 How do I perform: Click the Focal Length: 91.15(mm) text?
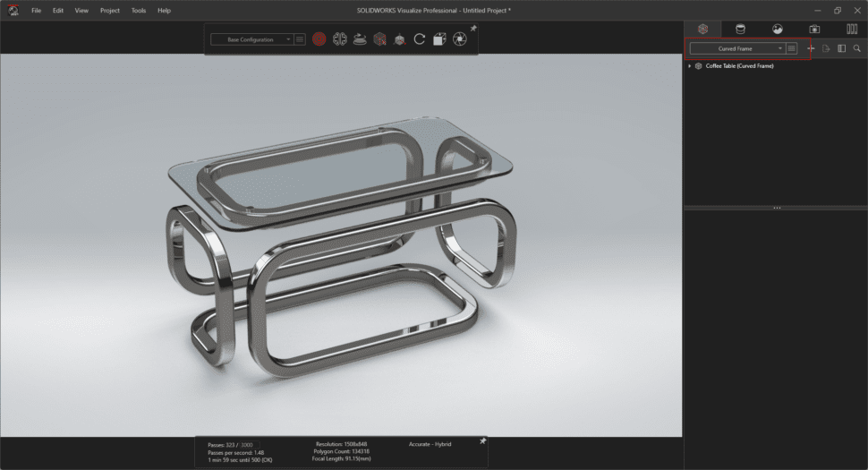pyautogui.click(x=341, y=458)
